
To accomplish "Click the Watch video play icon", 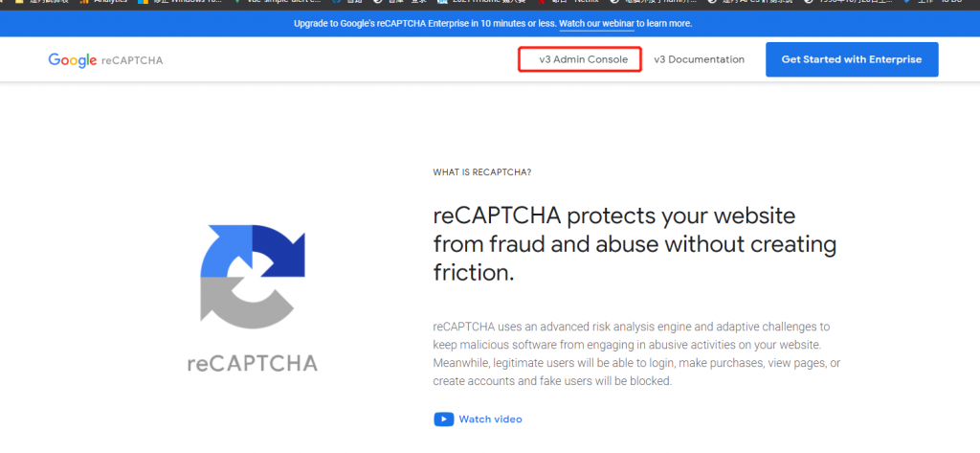I will pyautogui.click(x=443, y=419).
